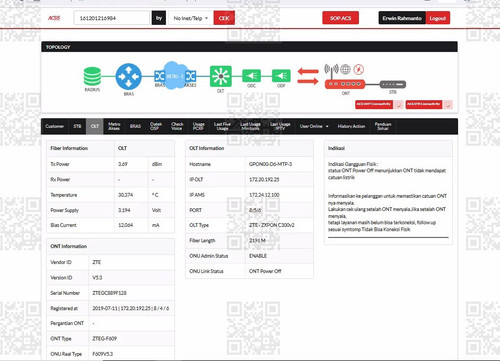Click the globe internet icon above ONT

(345, 69)
